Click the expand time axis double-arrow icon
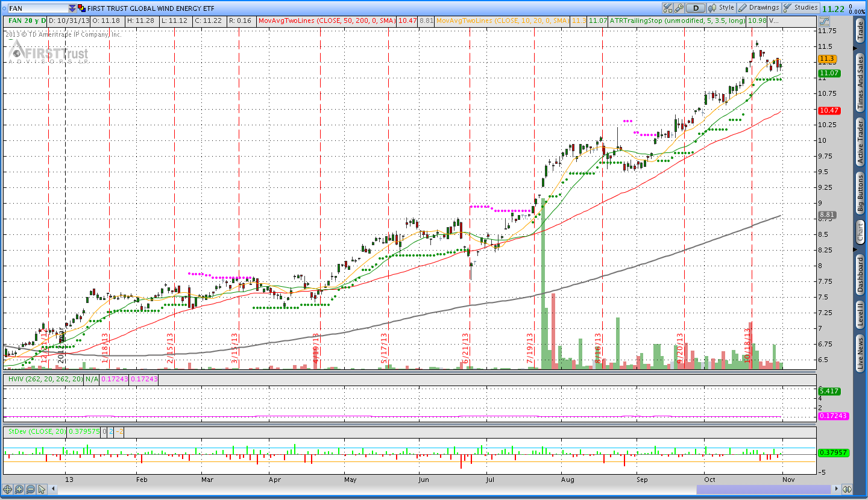Viewport: 868px width, 500px height. click(x=847, y=489)
